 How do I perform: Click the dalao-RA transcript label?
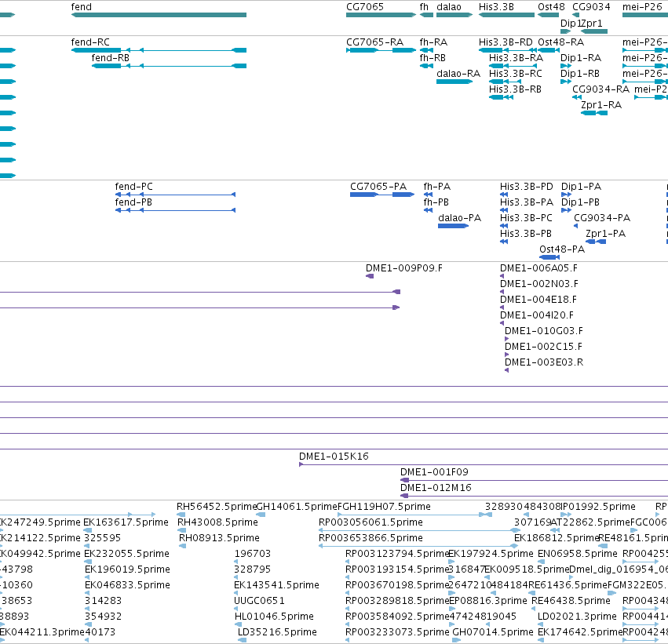(458, 74)
